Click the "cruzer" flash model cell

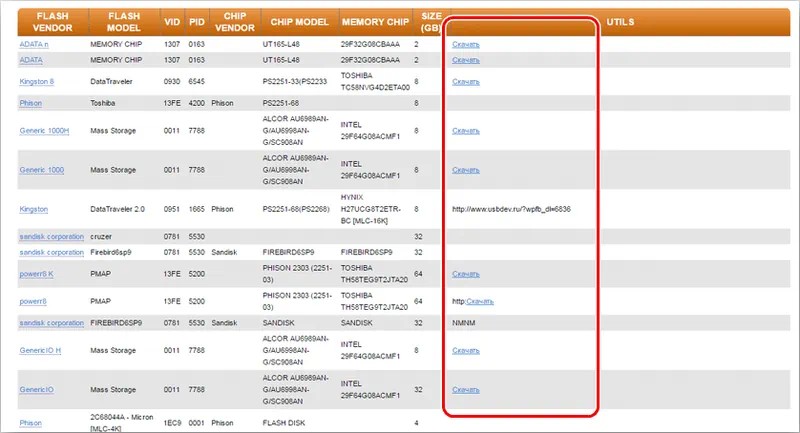pos(101,237)
